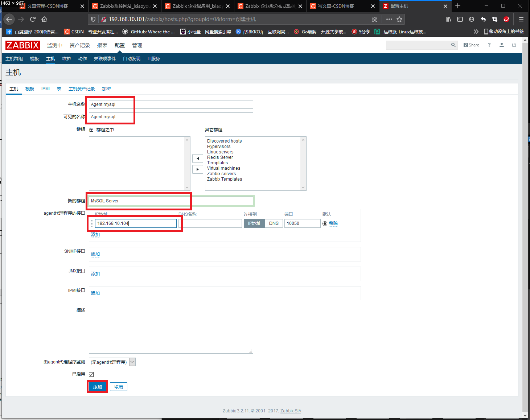Click 取消 cancel button
The height and width of the screenshot is (420, 530).
(x=119, y=387)
